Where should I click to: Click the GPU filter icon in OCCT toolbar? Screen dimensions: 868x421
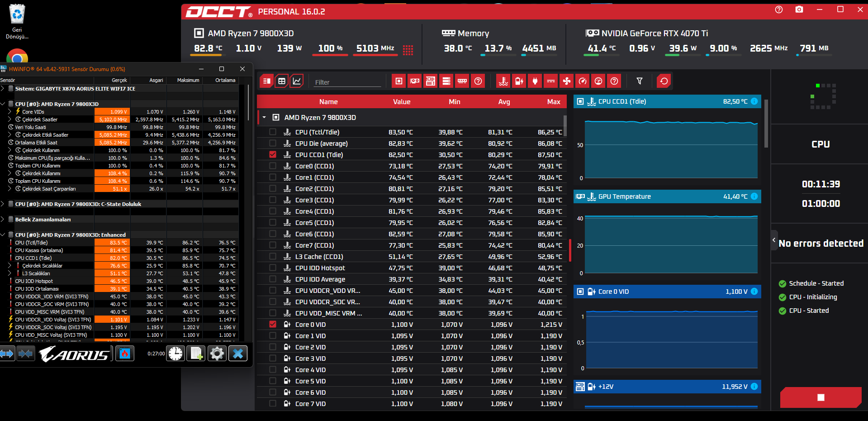pyautogui.click(x=414, y=81)
